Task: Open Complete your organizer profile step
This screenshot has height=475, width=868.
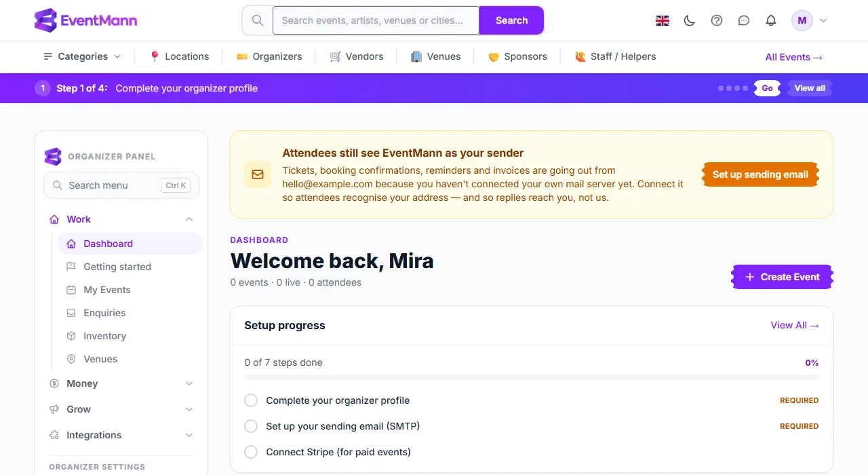Action: click(338, 400)
